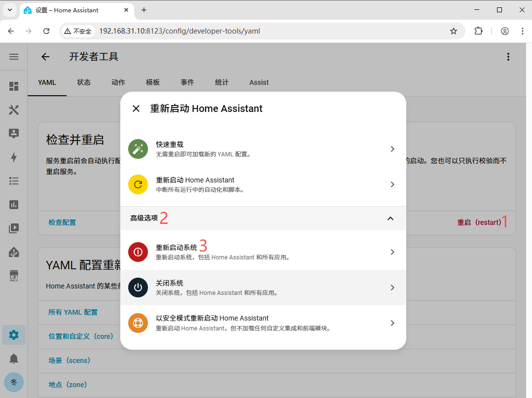Reload 所有 YAML 配置
Image resolution: width=532 pixels, height=398 pixels.
[x=73, y=312]
